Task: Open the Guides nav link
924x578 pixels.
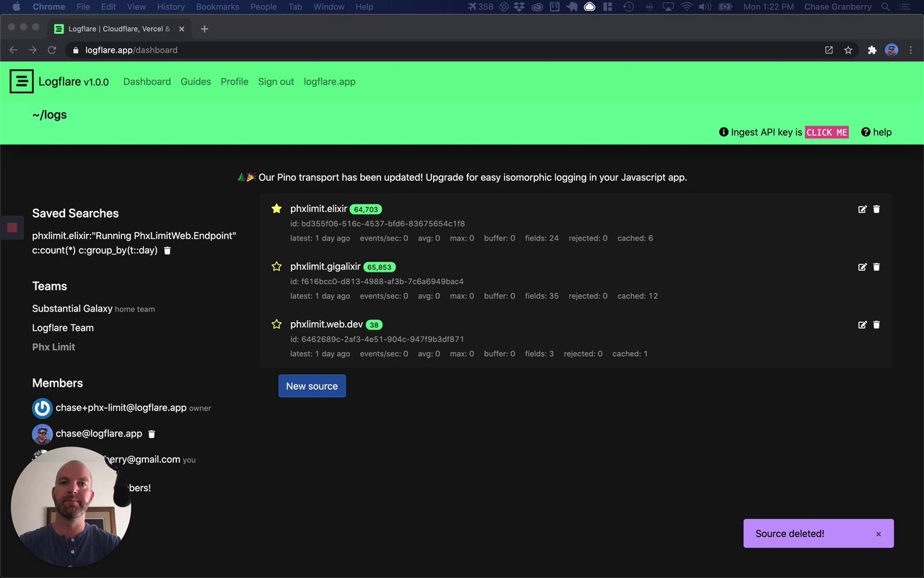Action: coord(196,82)
